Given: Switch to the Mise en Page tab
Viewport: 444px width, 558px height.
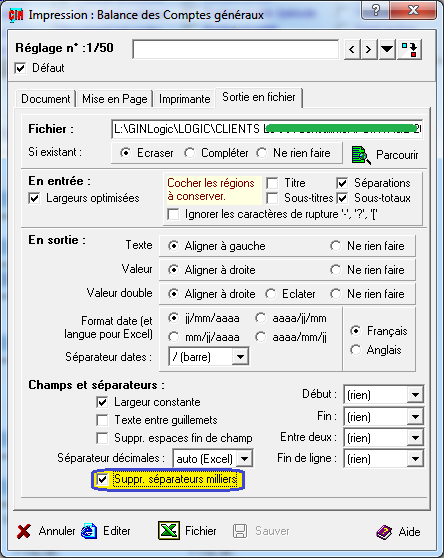Looking at the screenshot, I should (115, 99).
